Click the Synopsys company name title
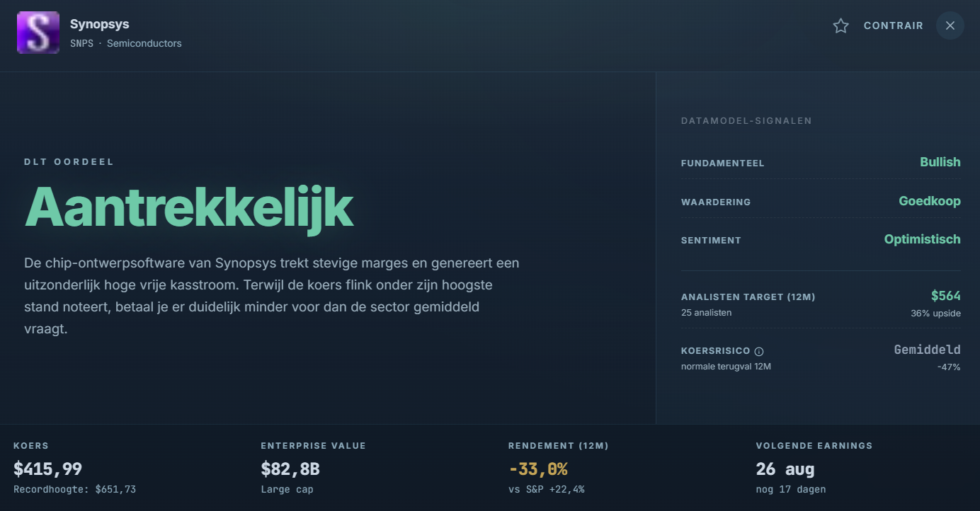Viewport: 980px width, 511px height. [x=100, y=25]
